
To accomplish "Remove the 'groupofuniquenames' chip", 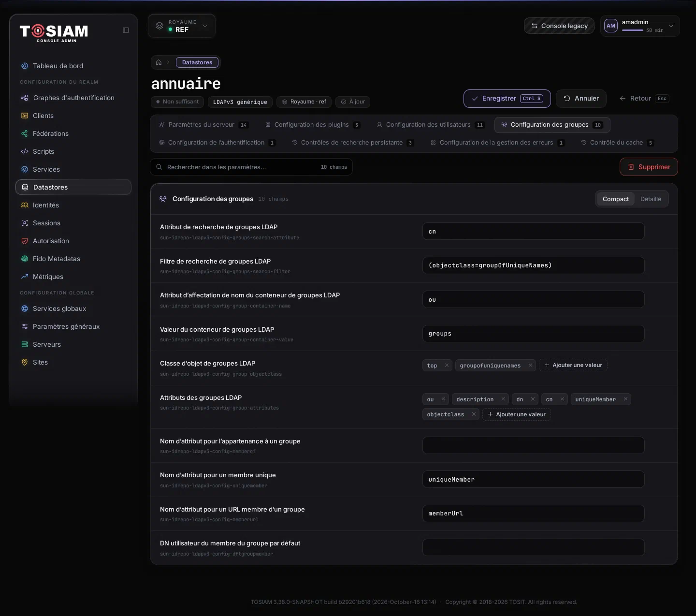I will point(530,365).
